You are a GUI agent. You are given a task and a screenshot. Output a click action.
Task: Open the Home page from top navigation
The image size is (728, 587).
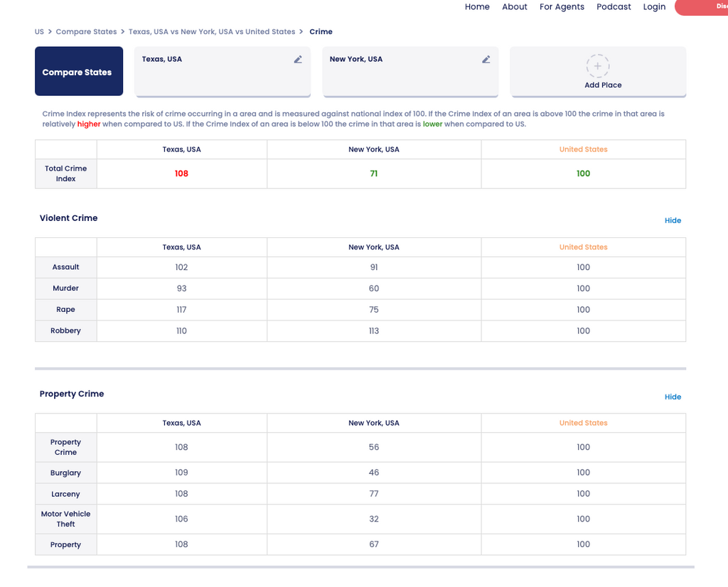pos(477,7)
